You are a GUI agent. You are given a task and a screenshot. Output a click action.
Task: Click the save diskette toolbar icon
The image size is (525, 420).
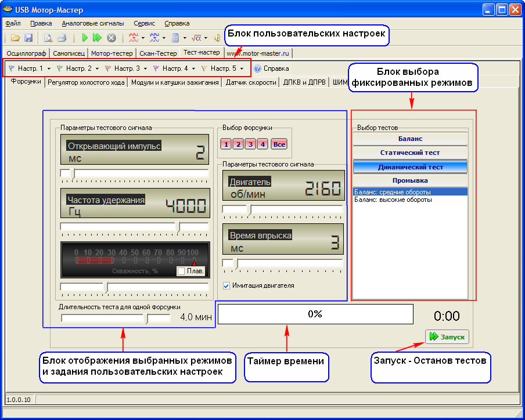click(28, 38)
